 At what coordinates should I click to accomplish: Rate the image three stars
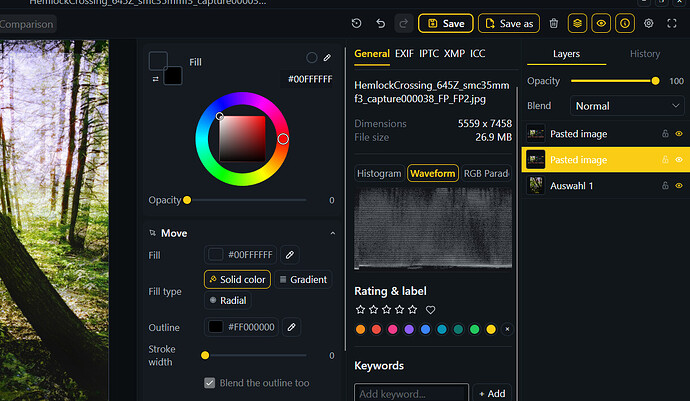coord(386,310)
